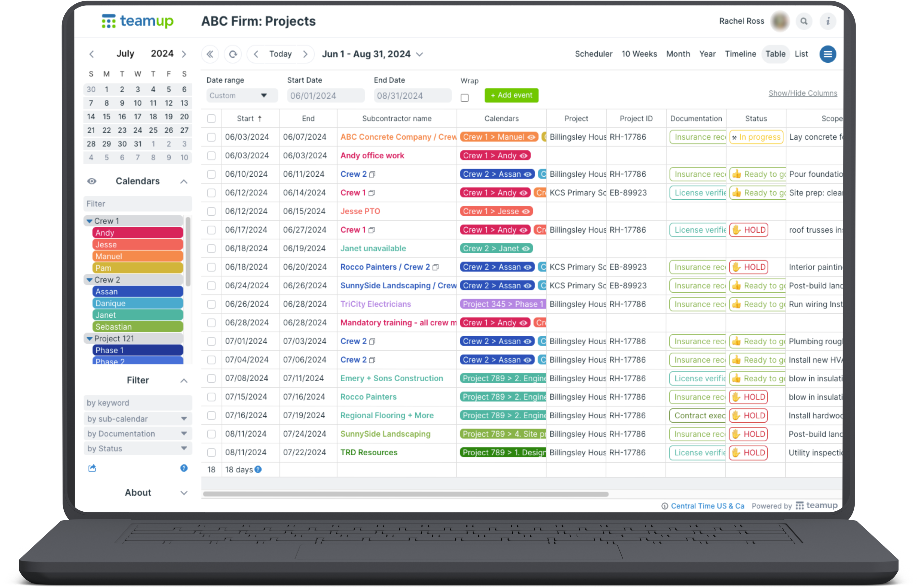The width and height of the screenshot is (918, 588).
Task: Click the eye icon in Crew 1 > Manuel tag
Action: click(531, 137)
